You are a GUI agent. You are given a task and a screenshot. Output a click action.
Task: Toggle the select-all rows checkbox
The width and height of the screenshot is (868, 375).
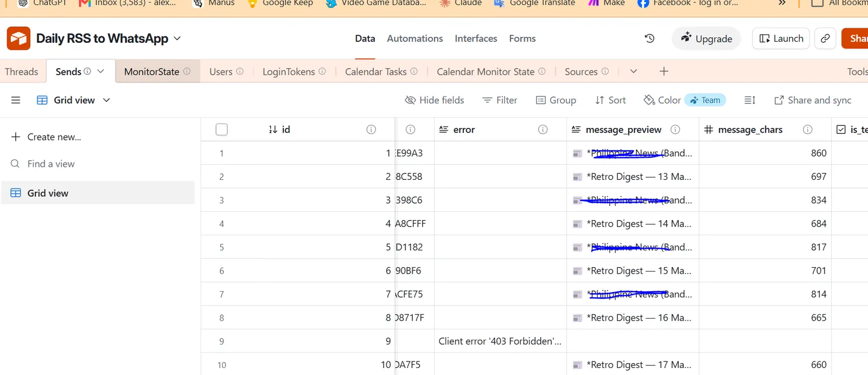[x=221, y=130]
